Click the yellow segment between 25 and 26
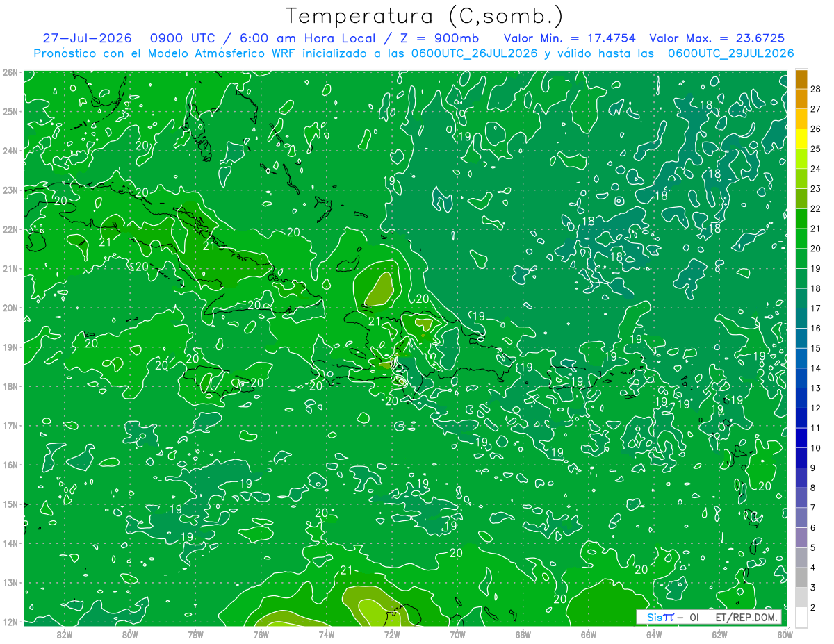834x644 pixels. tap(801, 138)
